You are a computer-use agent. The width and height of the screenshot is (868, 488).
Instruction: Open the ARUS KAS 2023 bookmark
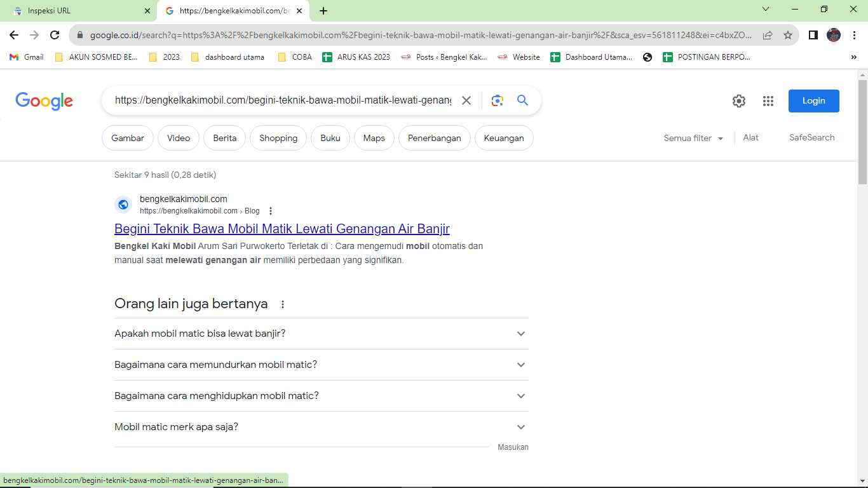[x=356, y=57]
